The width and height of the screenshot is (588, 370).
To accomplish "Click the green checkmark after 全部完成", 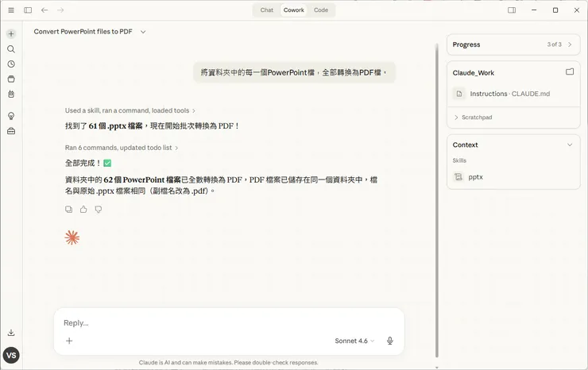I will [x=107, y=163].
